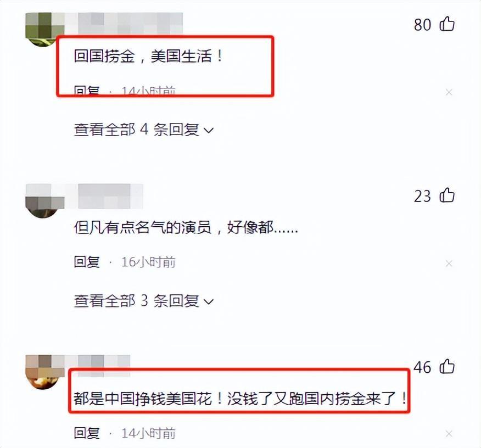
Task: Reply to the bottom 14小时前 comment
Action: coord(87,433)
